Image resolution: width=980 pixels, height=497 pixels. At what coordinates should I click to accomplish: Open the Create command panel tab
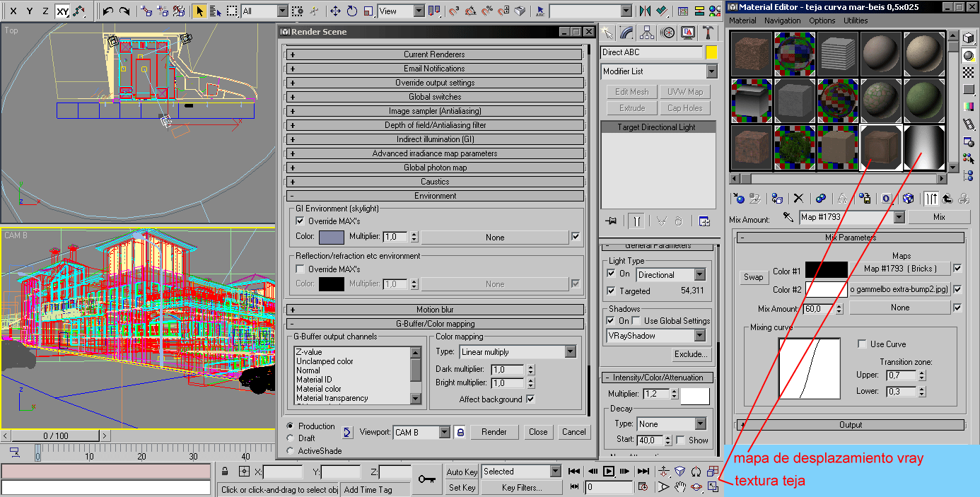607,33
